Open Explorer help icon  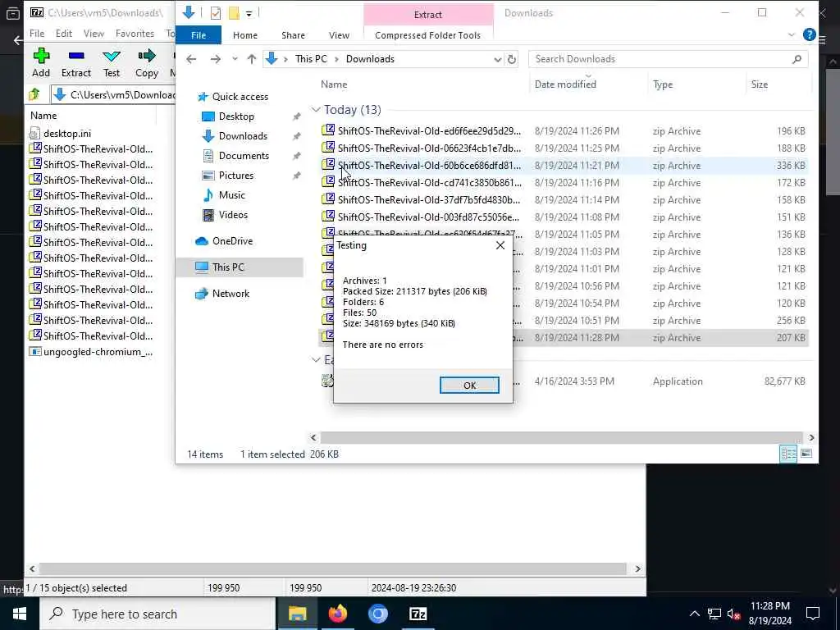(809, 34)
